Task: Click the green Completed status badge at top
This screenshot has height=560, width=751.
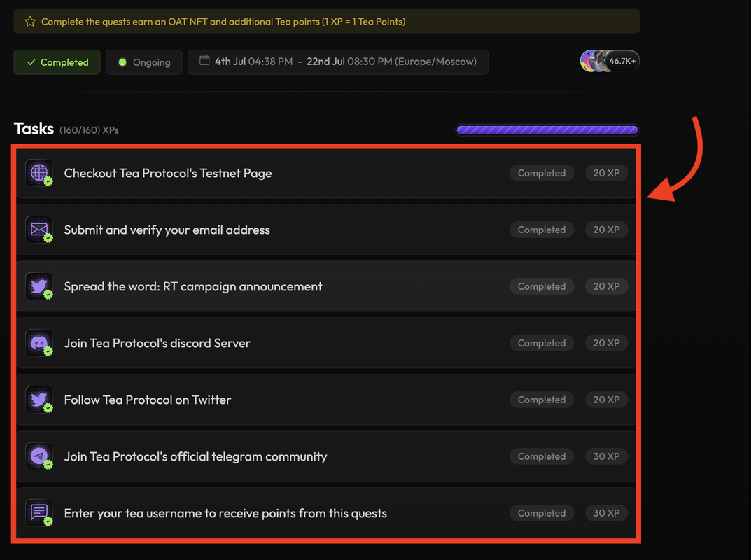Action: pos(57,62)
